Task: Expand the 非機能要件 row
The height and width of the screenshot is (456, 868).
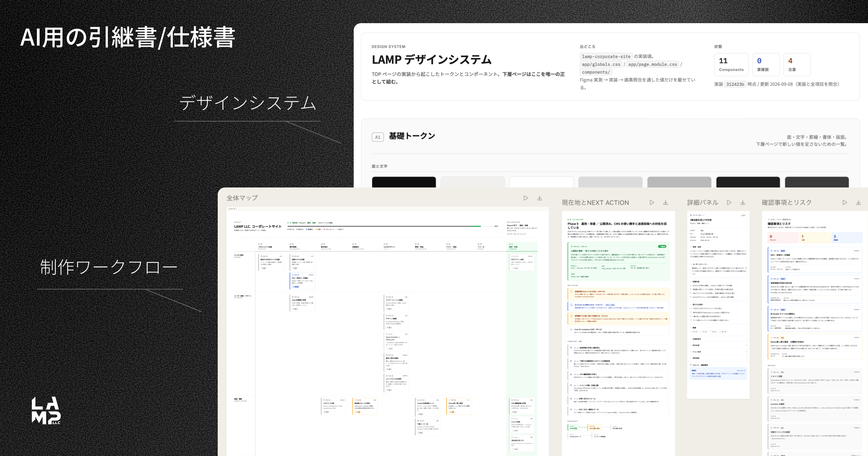Action: click(718, 339)
